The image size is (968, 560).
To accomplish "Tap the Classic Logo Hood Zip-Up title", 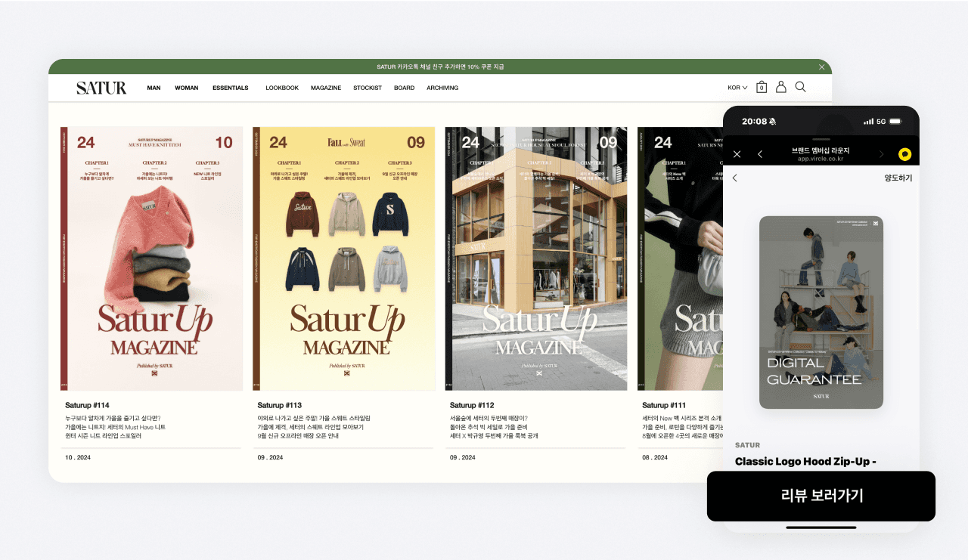I will click(805, 461).
